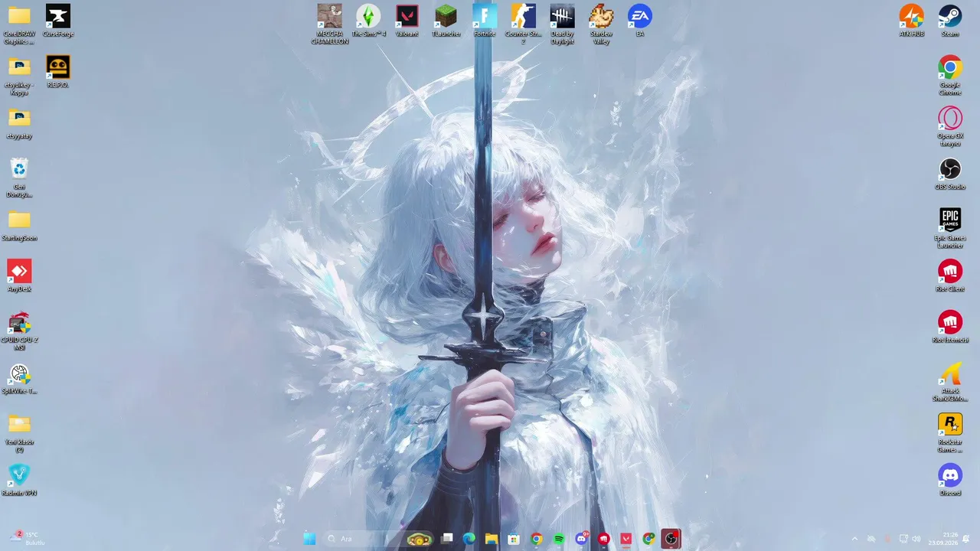Select the AnyDesk desktop shortcut

click(19, 276)
